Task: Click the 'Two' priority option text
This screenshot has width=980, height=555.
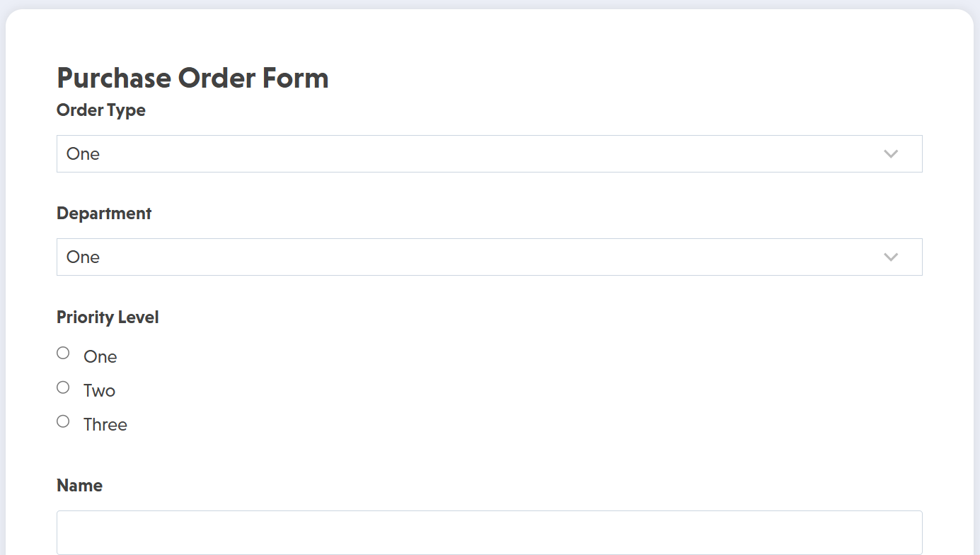Action: point(98,390)
